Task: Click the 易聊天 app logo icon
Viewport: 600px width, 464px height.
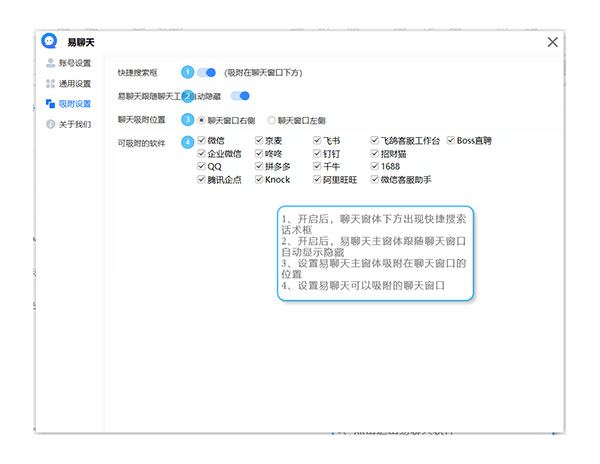Action: (x=49, y=41)
